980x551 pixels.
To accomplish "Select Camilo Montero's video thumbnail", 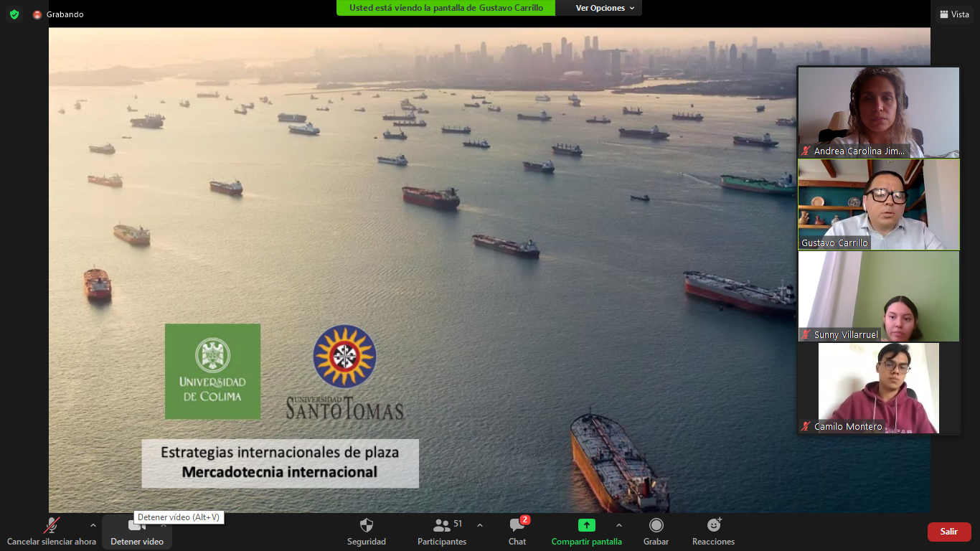I will (x=878, y=388).
